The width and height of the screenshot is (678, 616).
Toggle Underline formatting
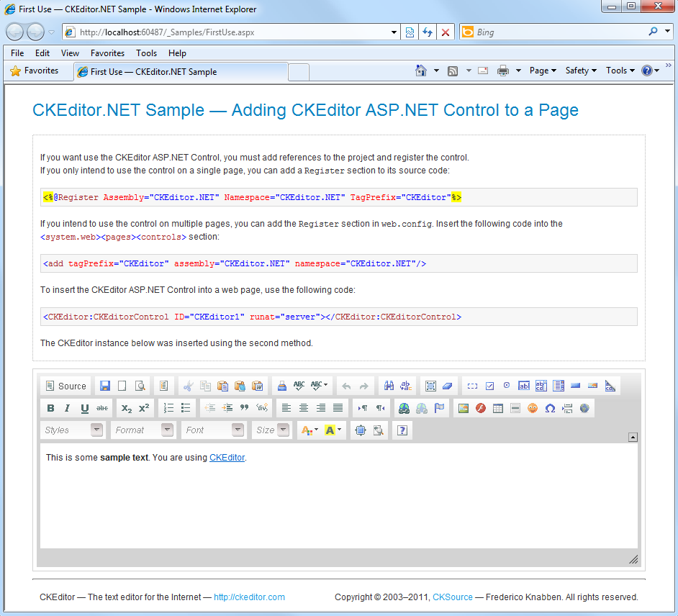click(x=85, y=408)
